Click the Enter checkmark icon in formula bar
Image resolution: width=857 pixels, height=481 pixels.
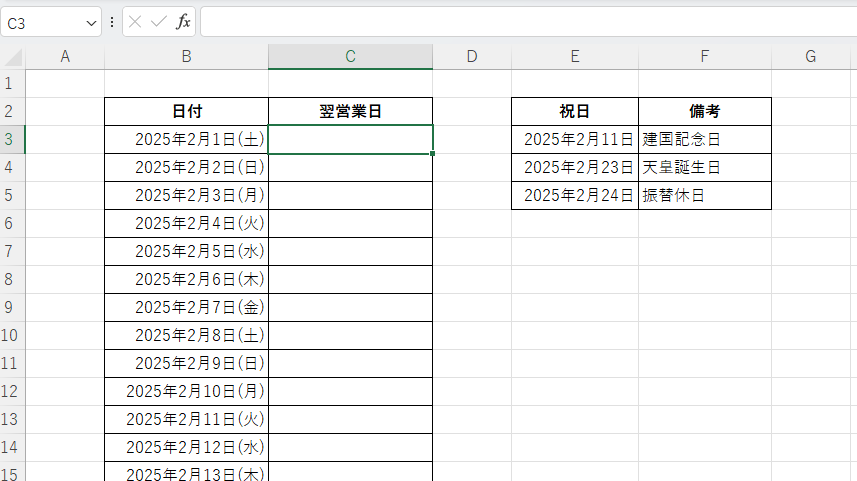pos(159,22)
